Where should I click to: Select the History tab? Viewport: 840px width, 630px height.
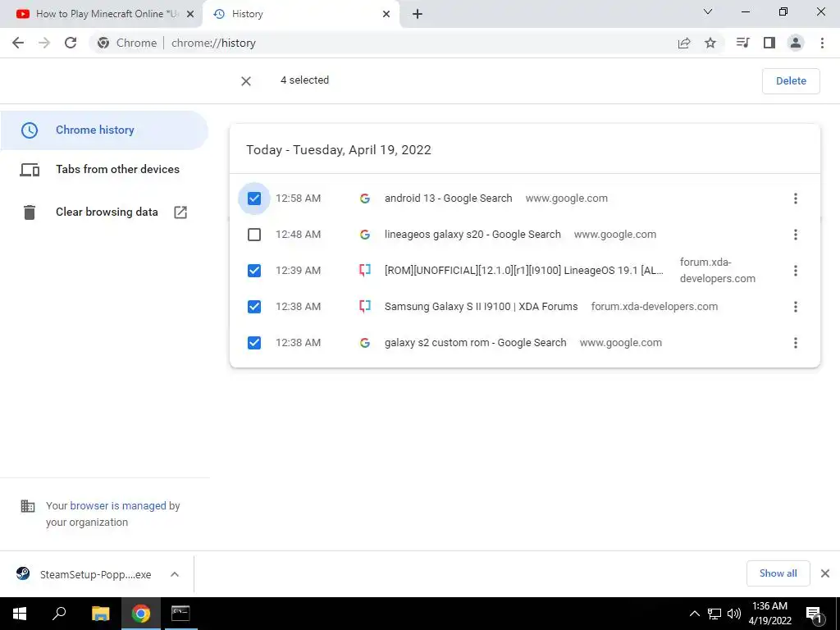(x=302, y=14)
